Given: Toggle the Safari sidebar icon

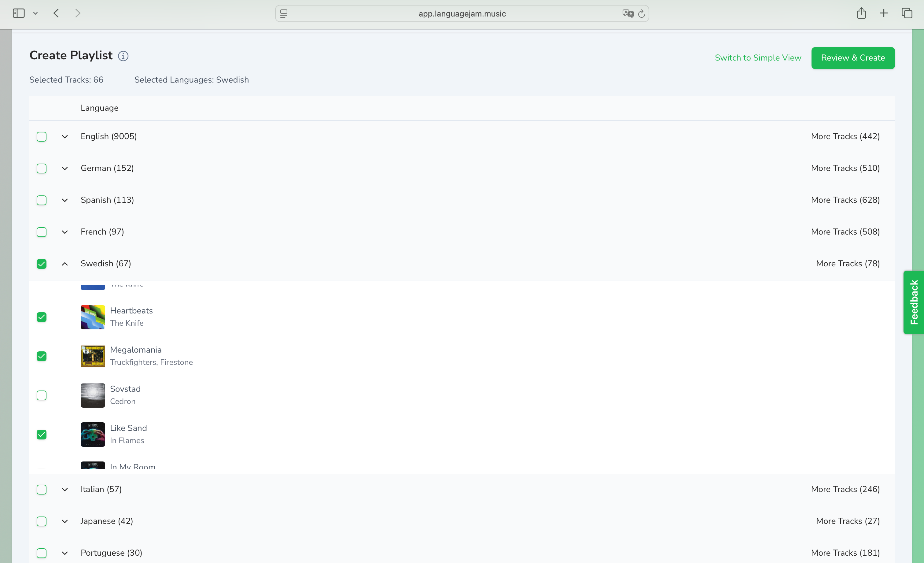Looking at the screenshot, I should coord(19,13).
